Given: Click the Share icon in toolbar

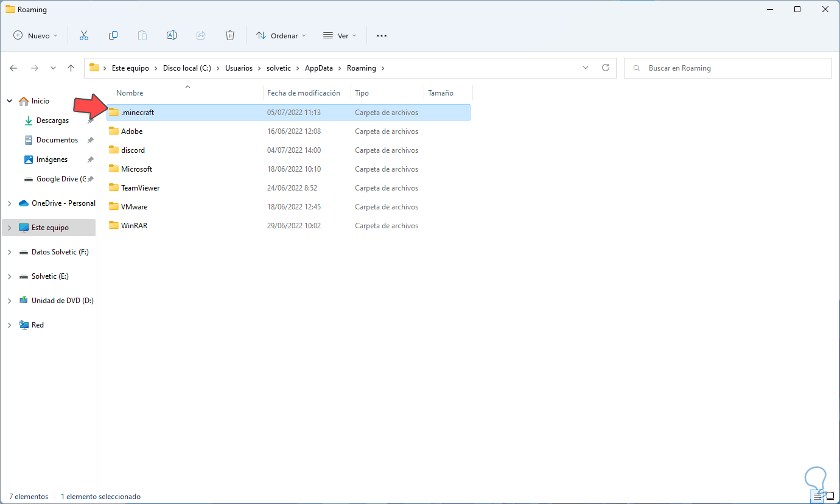Looking at the screenshot, I should click(x=201, y=35).
